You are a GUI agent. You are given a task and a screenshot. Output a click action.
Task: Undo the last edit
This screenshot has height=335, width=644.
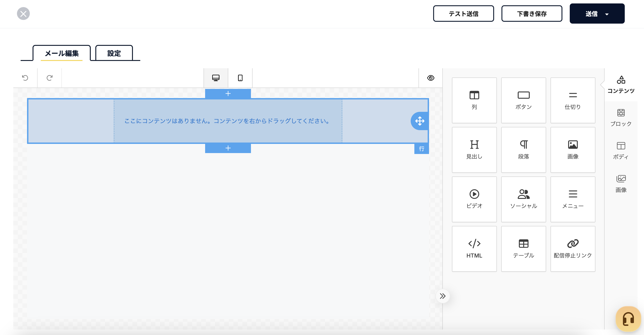pos(25,78)
